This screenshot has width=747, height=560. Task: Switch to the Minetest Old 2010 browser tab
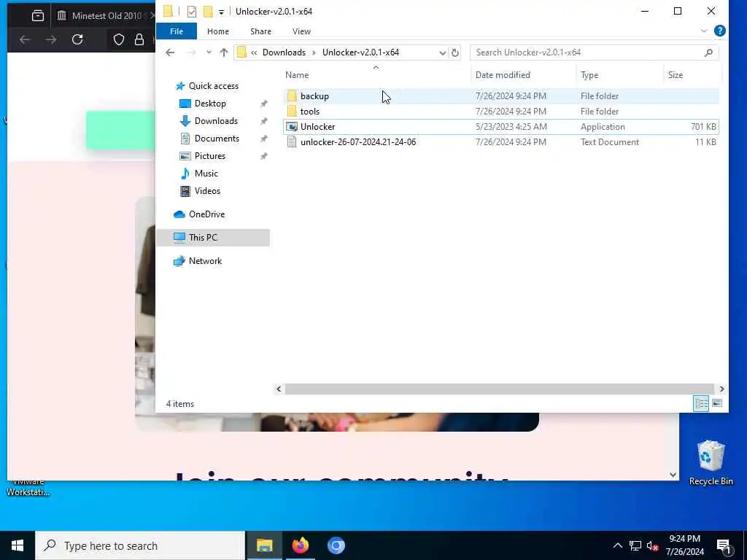107,16
